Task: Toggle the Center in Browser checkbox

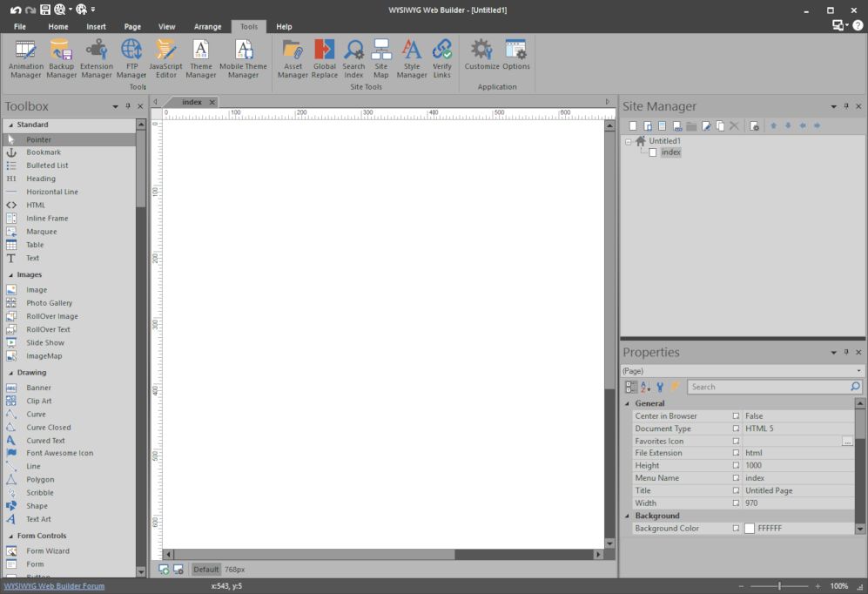Action: point(736,415)
